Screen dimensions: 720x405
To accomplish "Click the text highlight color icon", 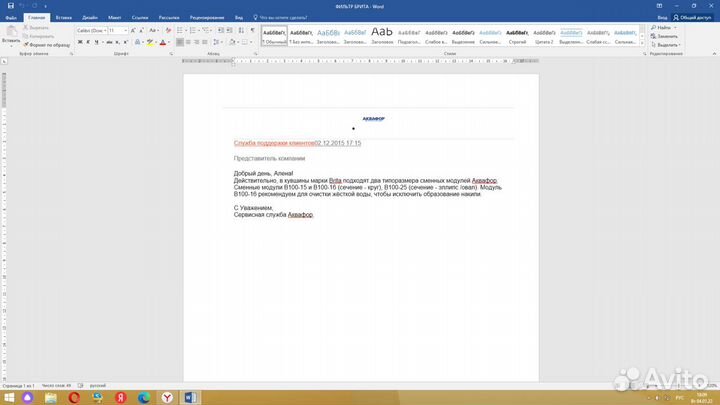I will coord(148,43).
